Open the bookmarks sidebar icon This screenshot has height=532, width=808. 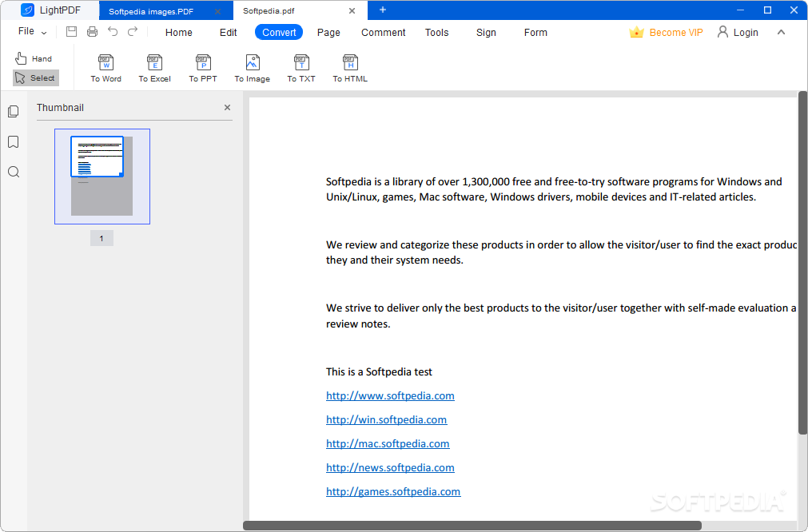pos(14,141)
